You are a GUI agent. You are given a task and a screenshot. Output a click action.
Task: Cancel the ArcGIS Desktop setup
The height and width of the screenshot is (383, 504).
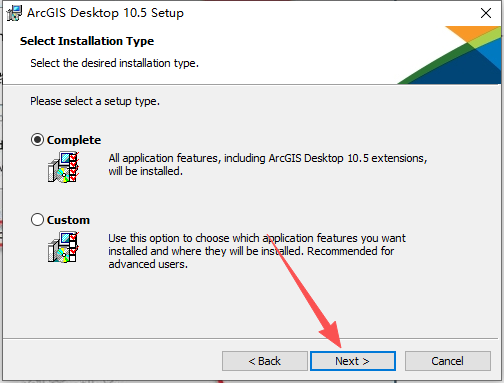(448, 361)
